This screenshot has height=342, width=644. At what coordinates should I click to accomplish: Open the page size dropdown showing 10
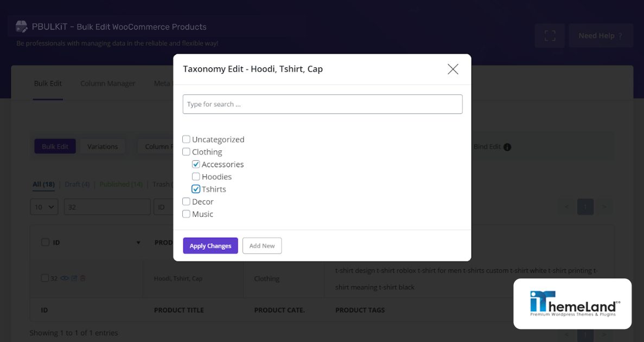[44, 207]
